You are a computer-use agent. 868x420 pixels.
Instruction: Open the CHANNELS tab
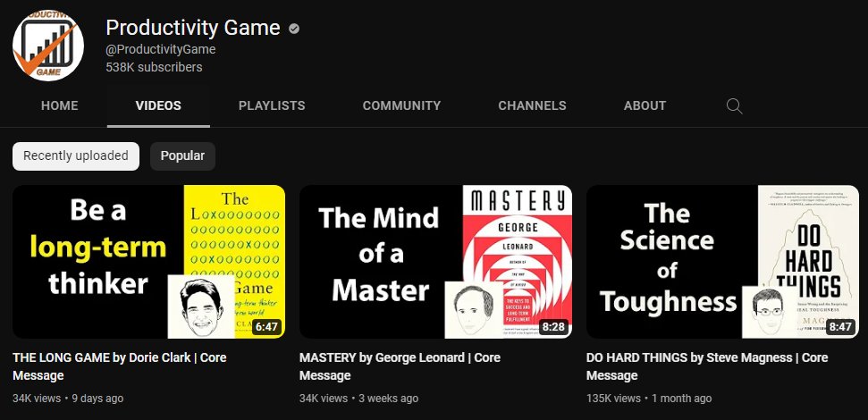tap(532, 105)
